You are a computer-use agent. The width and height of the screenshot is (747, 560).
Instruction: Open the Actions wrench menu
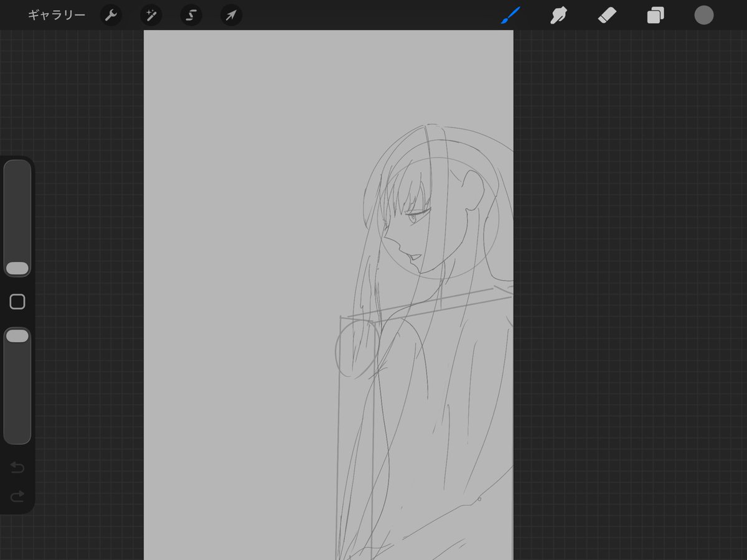click(x=111, y=15)
